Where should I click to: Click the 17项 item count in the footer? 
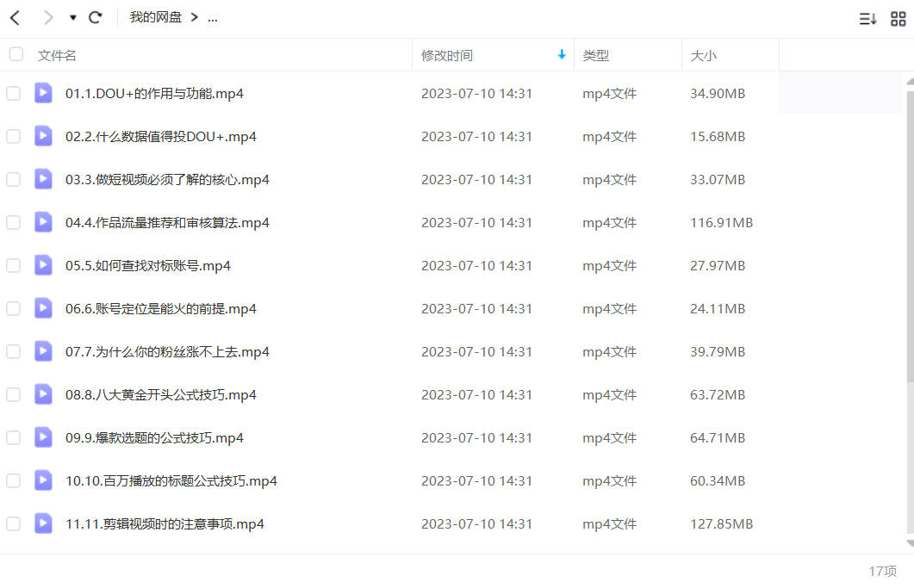pos(882,571)
